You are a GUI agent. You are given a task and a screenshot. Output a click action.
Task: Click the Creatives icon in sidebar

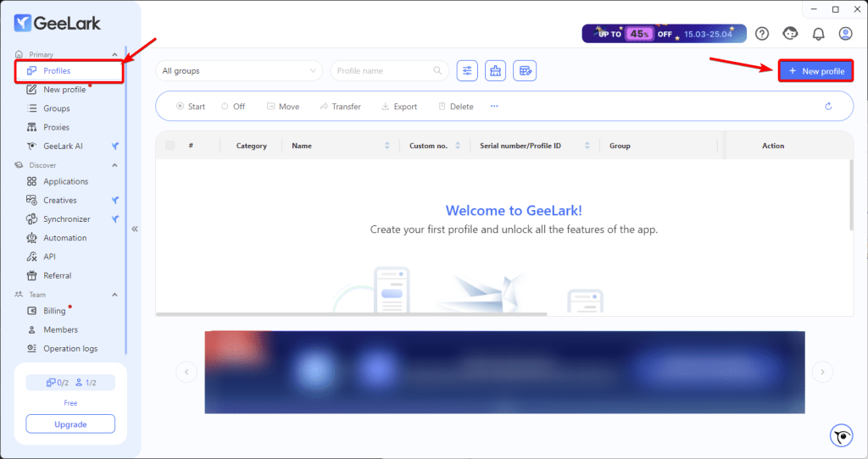pos(31,200)
